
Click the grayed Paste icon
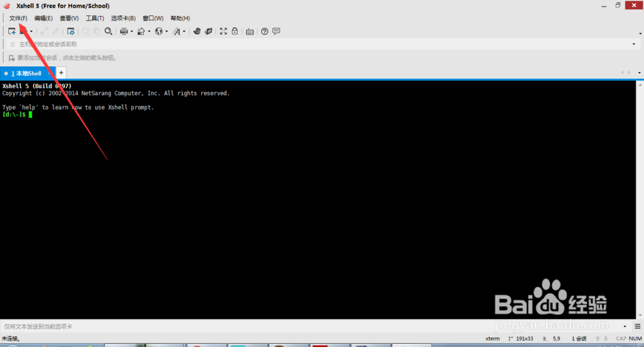pyautogui.click(x=97, y=31)
